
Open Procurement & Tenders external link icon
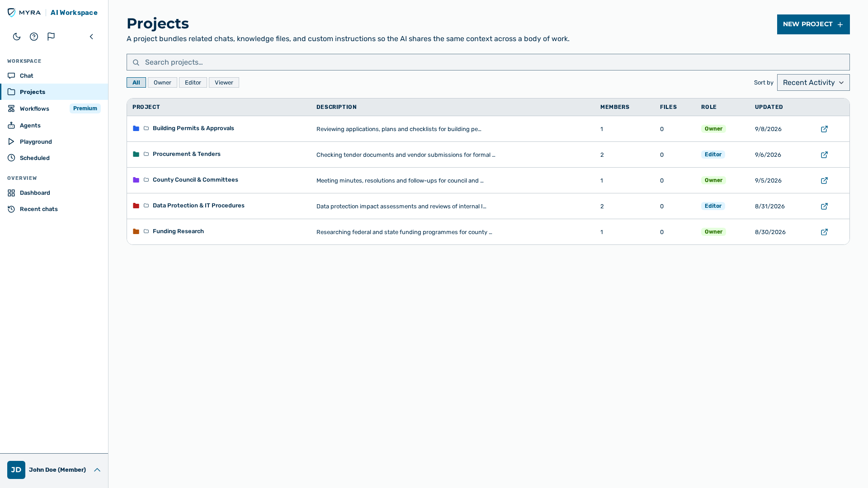824,155
